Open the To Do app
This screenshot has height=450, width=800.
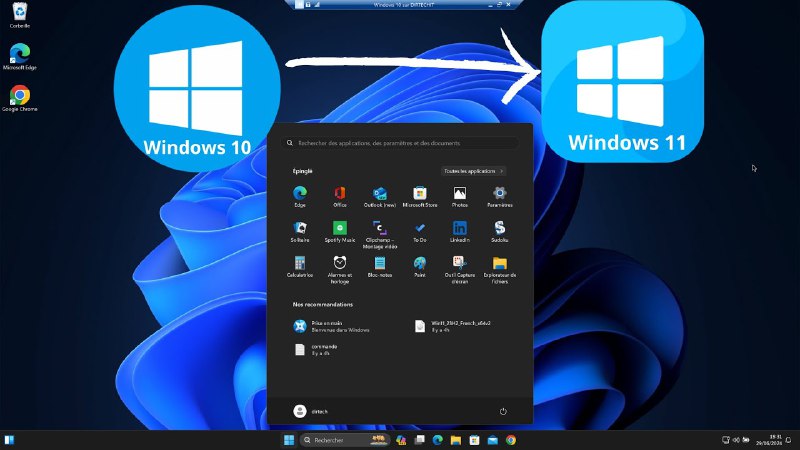(420, 232)
